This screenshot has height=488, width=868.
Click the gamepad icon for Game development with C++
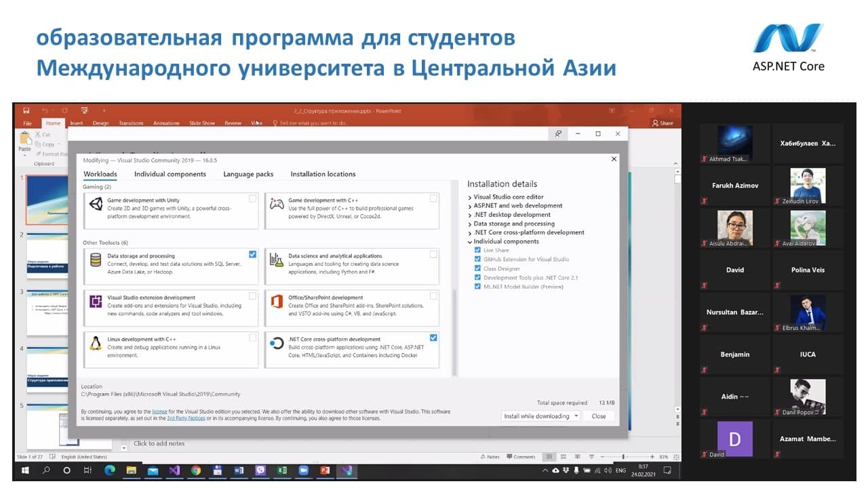click(277, 203)
